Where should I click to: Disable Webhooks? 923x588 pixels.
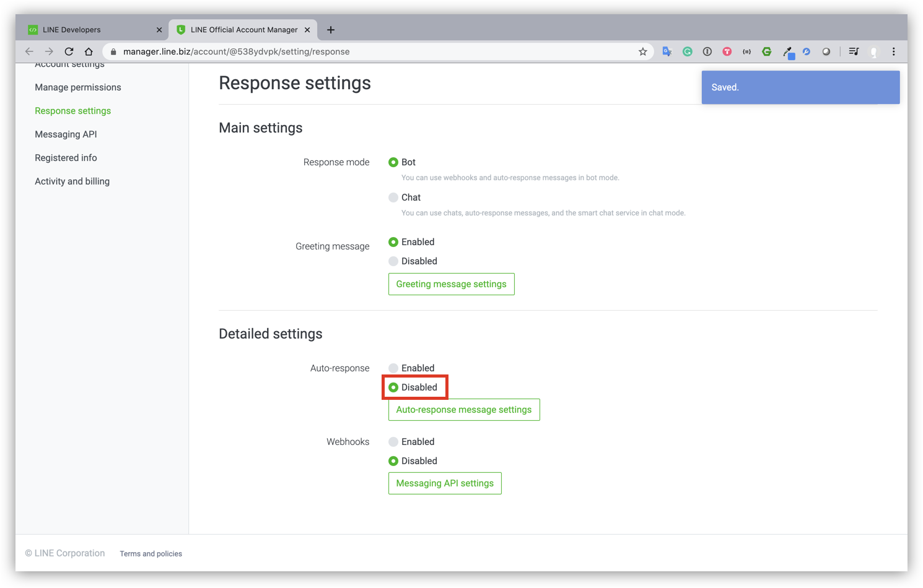tap(393, 461)
